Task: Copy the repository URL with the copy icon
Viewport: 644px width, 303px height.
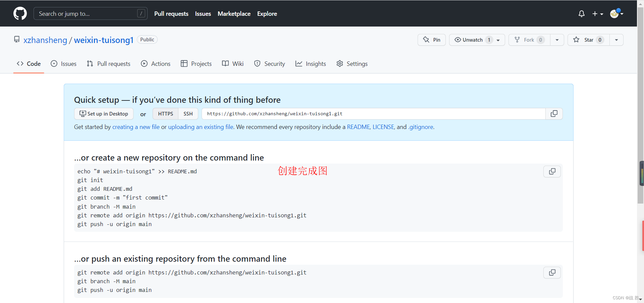Action: click(x=554, y=114)
